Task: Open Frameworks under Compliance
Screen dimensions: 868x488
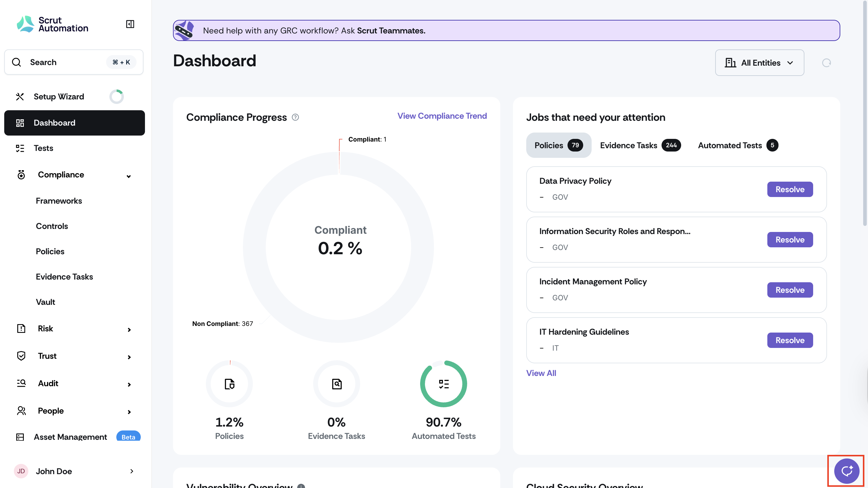Action: [59, 201]
